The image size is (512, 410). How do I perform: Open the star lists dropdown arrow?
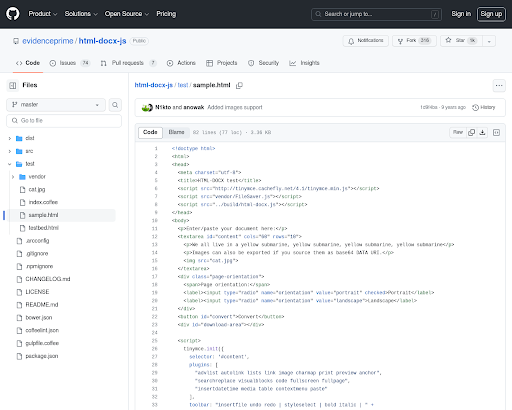[489, 41]
